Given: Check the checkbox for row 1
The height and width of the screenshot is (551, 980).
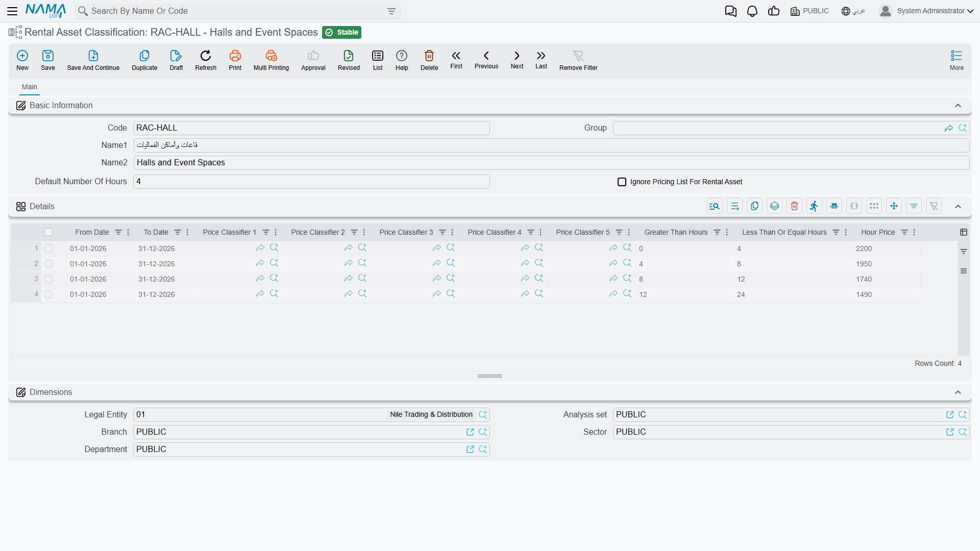Looking at the screenshot, I should 48,248.
